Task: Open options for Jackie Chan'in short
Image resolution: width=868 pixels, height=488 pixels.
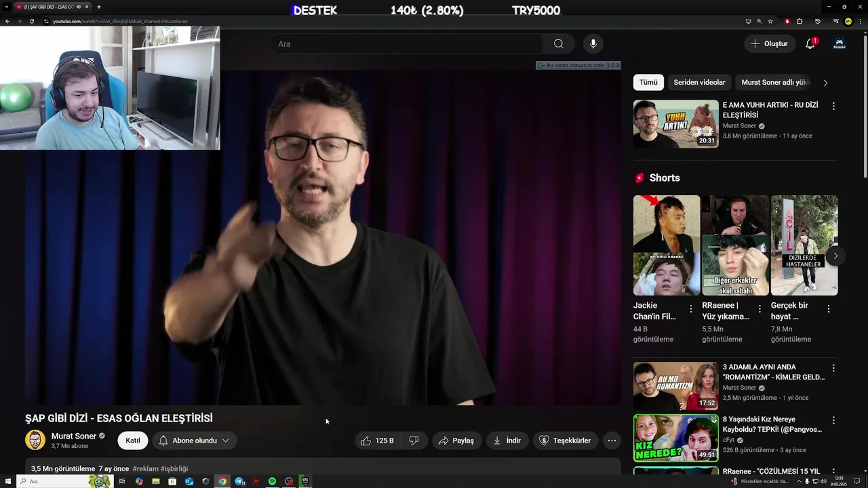Action: click(691, 308)
